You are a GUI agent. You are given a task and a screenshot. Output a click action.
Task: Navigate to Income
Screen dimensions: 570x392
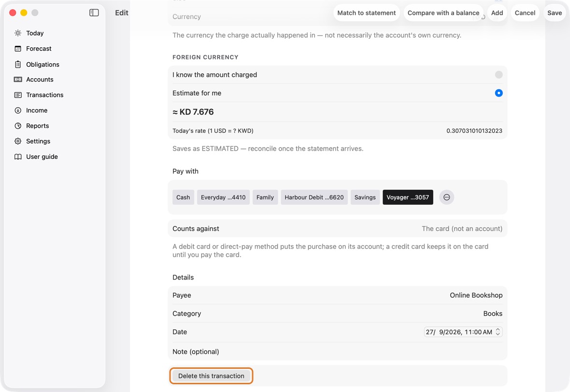(37, 111)
